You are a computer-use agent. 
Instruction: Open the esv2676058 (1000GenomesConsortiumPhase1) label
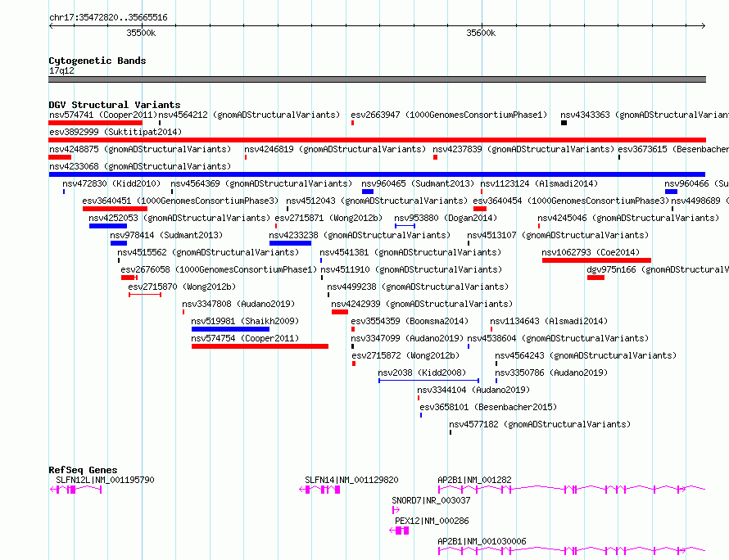point(219,269)
